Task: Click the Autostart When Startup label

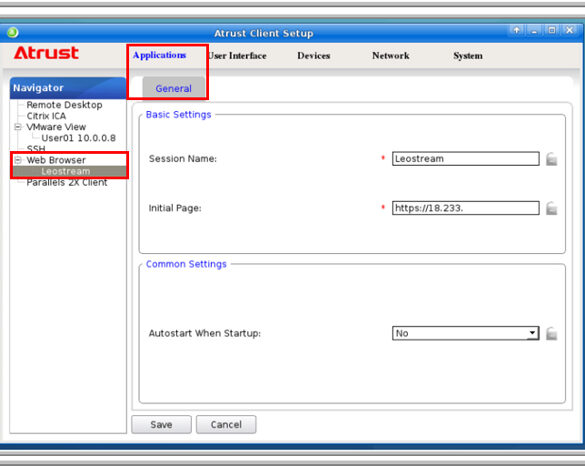Action: pos(204,333)
